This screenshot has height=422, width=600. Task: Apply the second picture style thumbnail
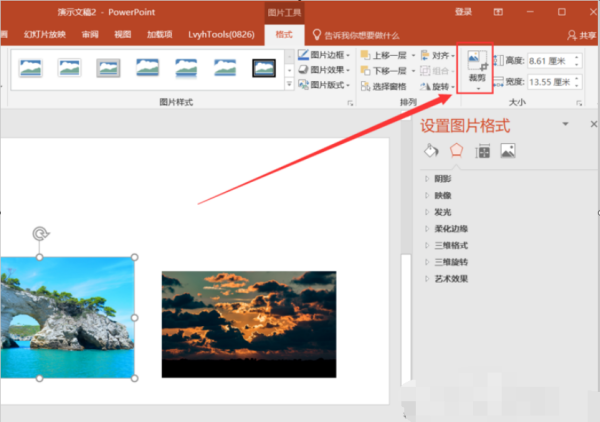point(69,68)
